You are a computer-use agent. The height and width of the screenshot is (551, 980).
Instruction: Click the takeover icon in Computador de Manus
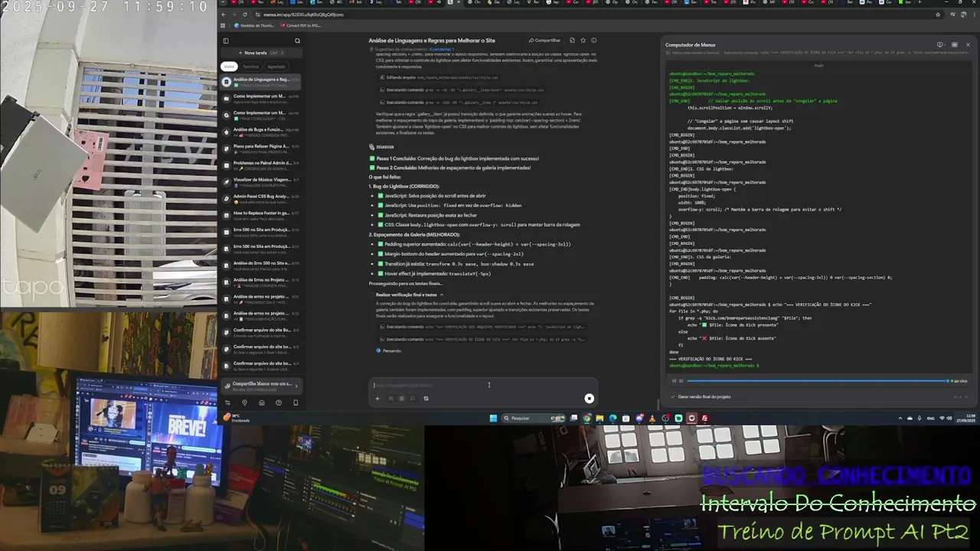[940, 45]
